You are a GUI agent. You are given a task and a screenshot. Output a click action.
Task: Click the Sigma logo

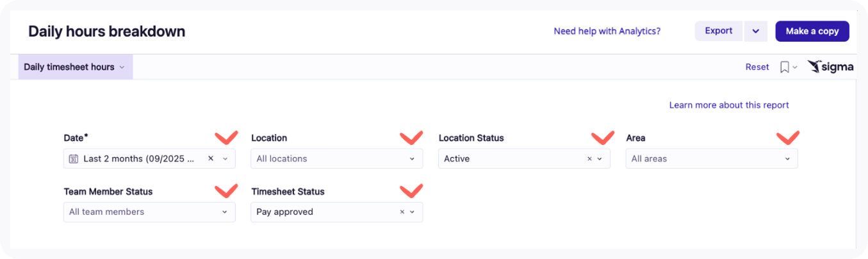coord(830,67)
